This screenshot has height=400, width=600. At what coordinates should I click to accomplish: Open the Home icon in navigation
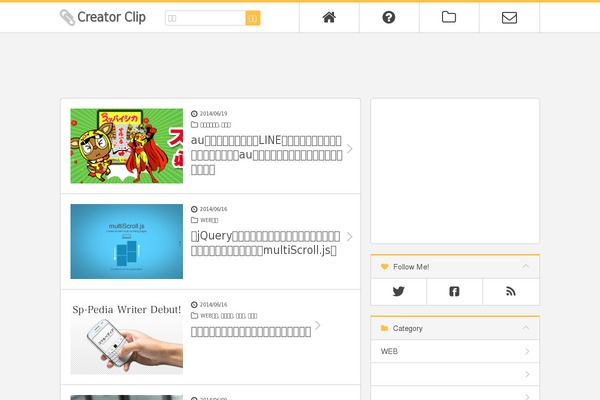click(x=329, y=17)
